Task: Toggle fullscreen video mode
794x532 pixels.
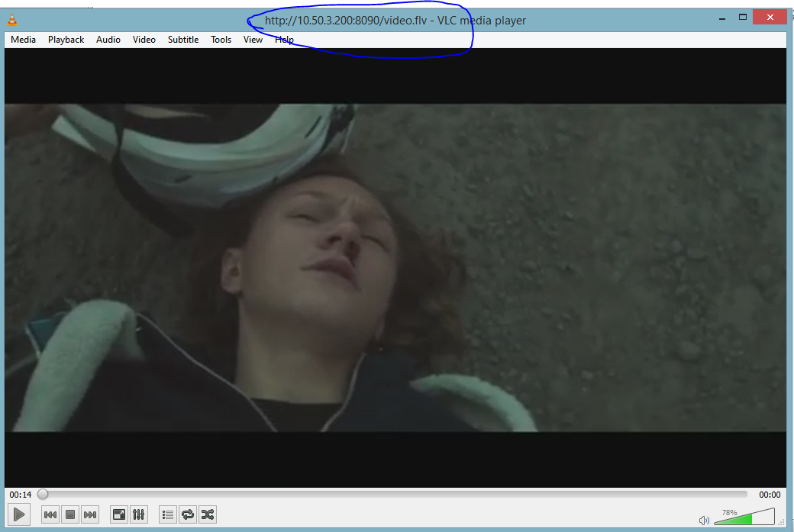Action: pos(119,514)
